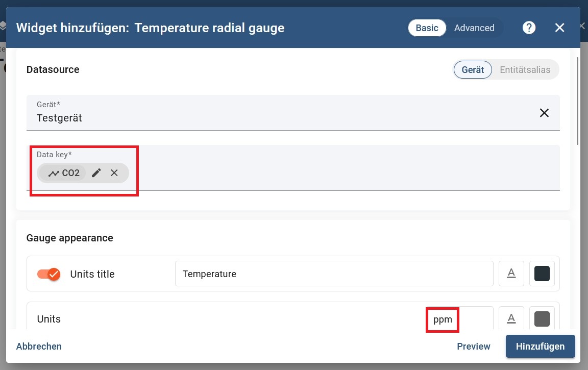Viewport: 588px width, 370px height.
Task: Select Entitätsalias datasource type
Action: click(525, 70)
